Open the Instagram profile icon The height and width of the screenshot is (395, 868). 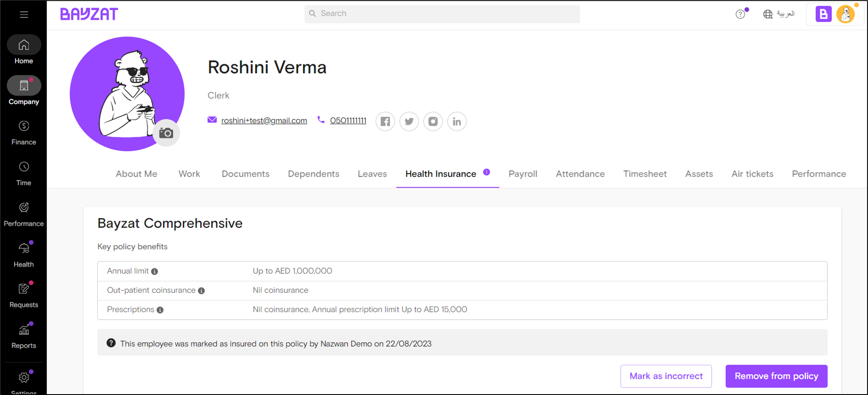[433, 122]
